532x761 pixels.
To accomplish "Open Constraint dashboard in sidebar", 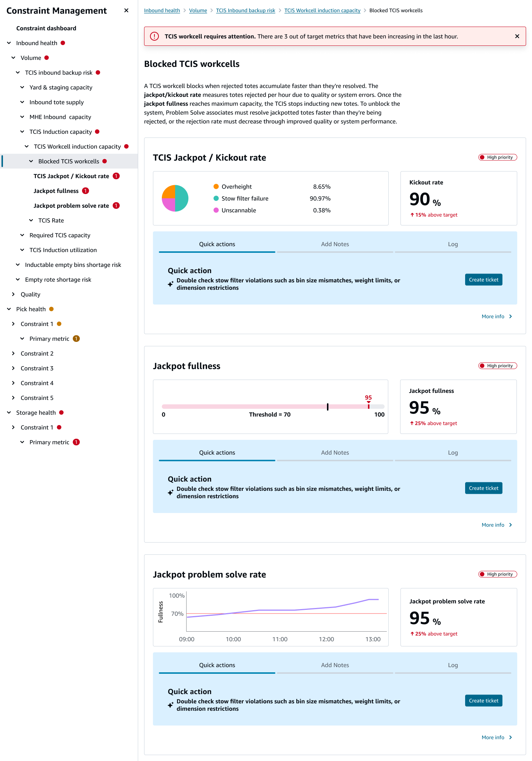I will 46,28.
